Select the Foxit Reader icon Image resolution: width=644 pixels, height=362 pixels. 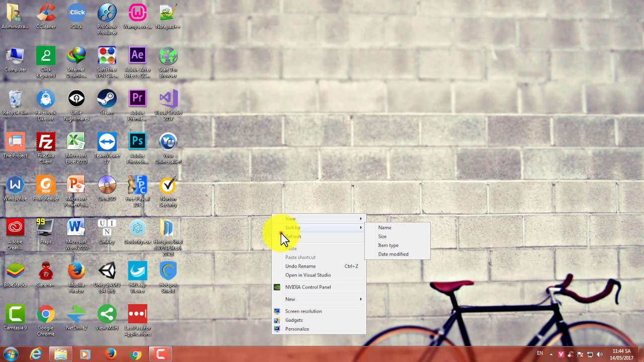coord(46,189)
